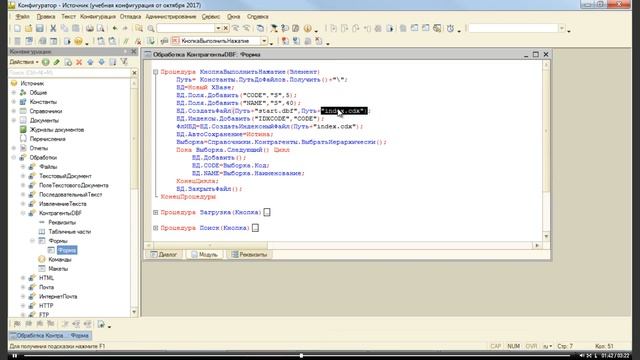Collapse the КонтрагентыDBF tree node

23,213
